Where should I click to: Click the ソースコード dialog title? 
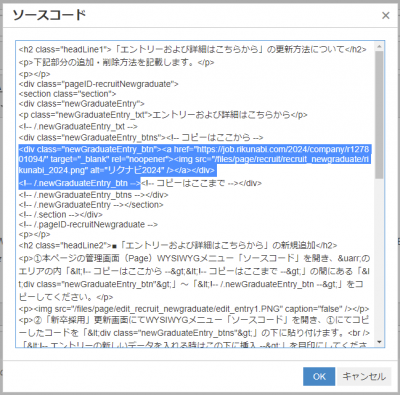(49, 15)
